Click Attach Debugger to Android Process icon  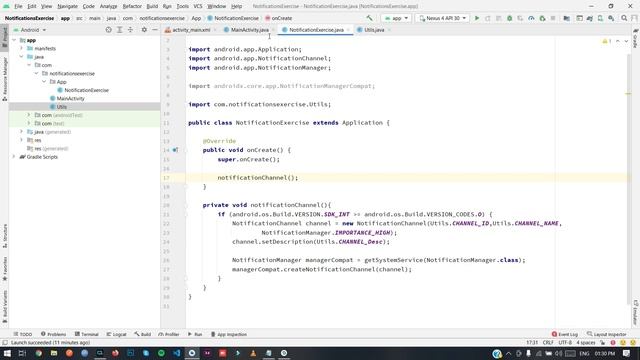click(x=542, y=18)
